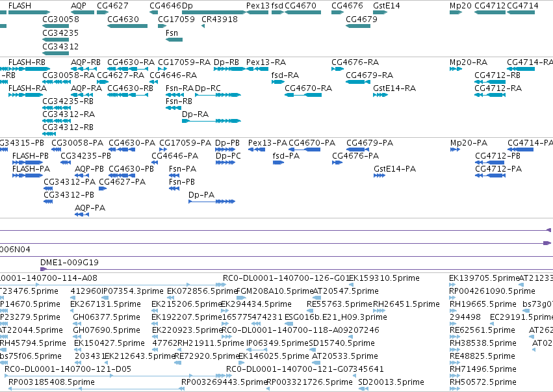The height and width of the screenshot is (392, 553).
Task: Click the CG4627 gene label
Action: point(112,6)
